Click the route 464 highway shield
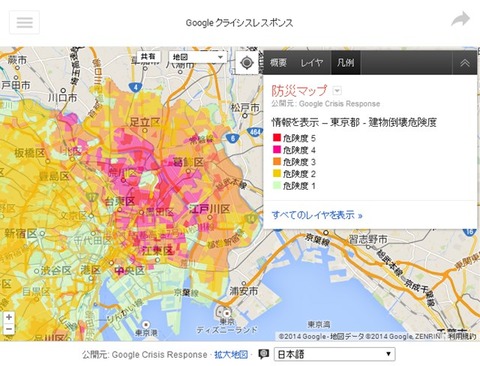The width and height of the screenshot is (480, 366). pos(255,132)
